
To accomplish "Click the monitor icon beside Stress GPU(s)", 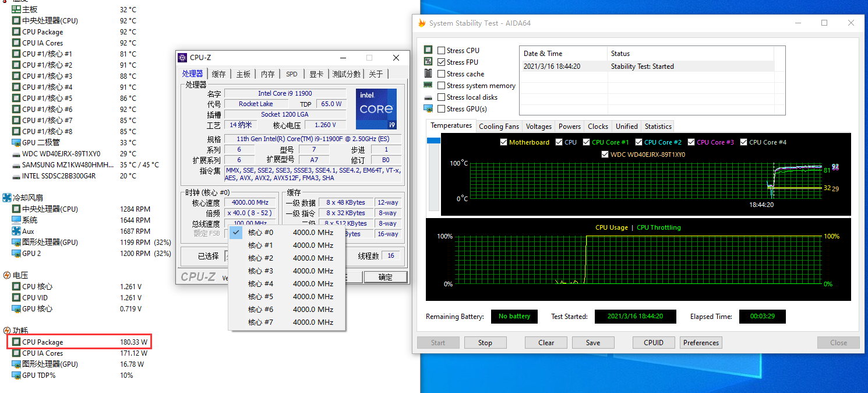I will pyautogui.click(x=428, y=108).
